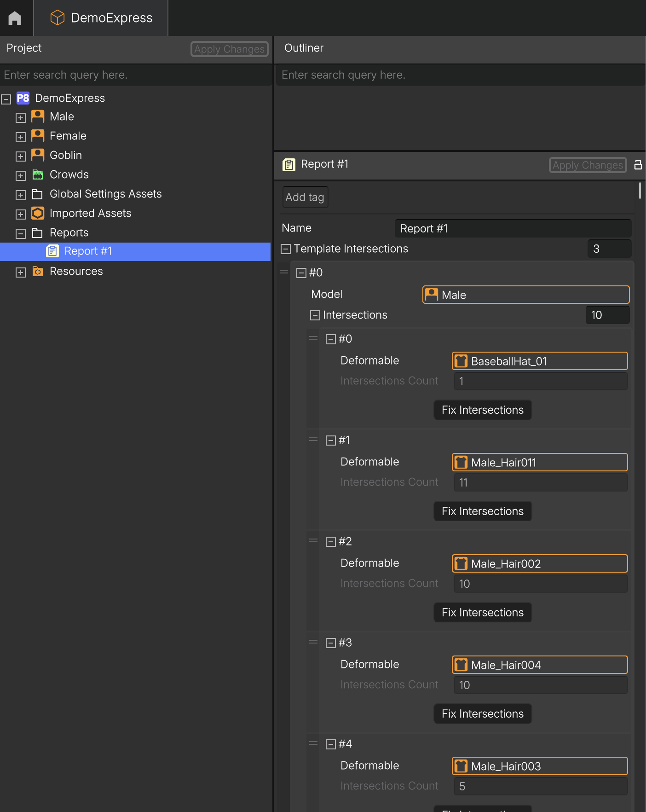Collapse Male_Hair011 entry #1
The height and width of the screenshot is (812, 646).
pyautogui.click(x=331, y=441)
